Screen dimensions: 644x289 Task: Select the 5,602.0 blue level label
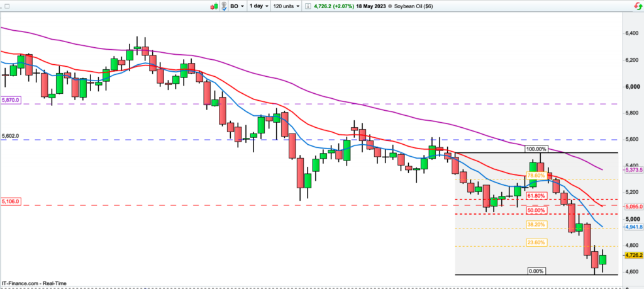click(11, 136)
